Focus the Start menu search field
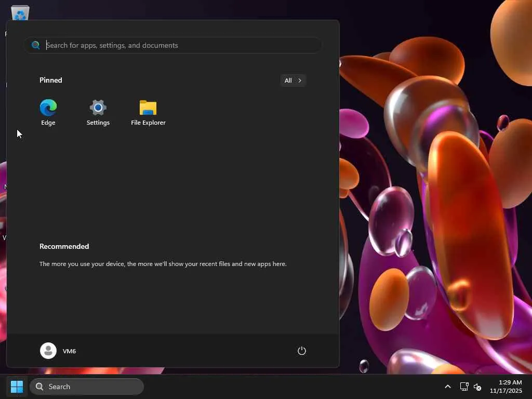The width and height of the screenshot is (532, 399). [172, 45]
